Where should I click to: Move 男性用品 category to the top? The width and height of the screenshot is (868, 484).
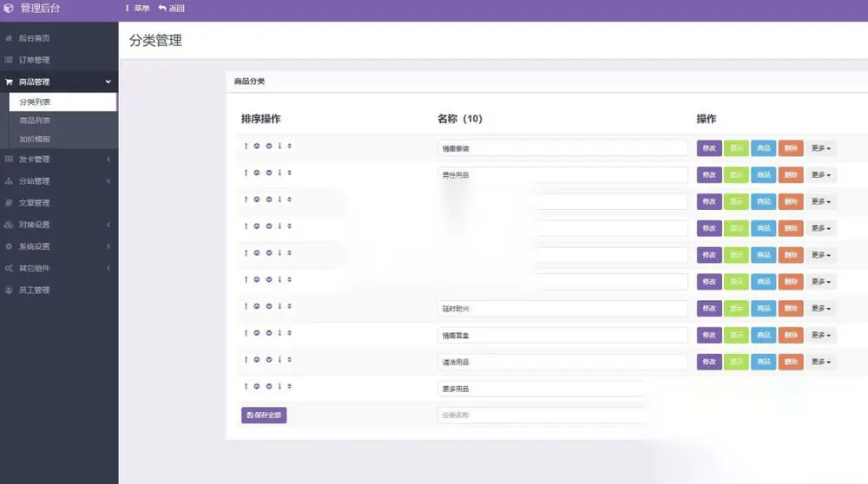246,173
